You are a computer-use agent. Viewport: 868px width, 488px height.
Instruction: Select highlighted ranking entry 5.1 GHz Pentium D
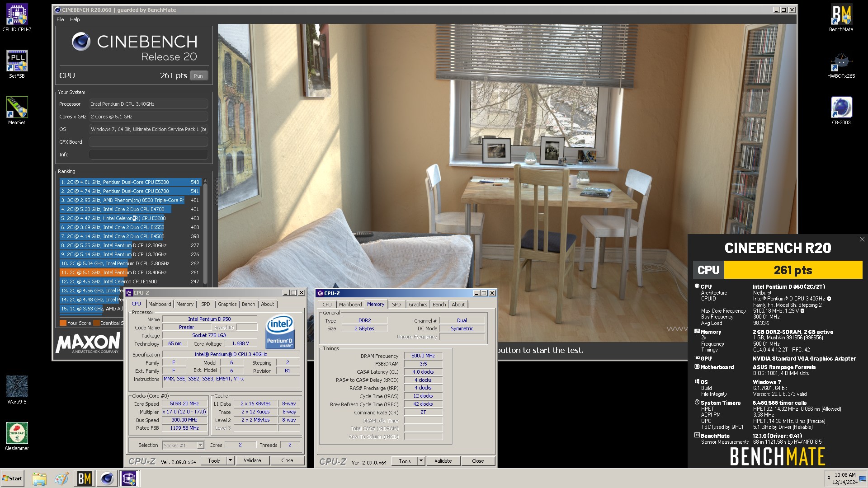pyautogui.click(x=130, y=272)
